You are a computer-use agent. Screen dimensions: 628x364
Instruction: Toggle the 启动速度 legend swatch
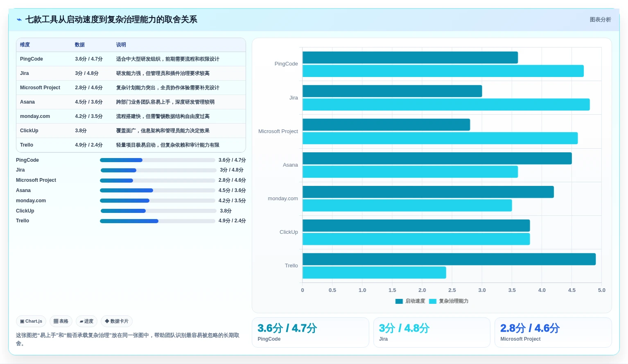pyautogui.click(x=399, y=301)
